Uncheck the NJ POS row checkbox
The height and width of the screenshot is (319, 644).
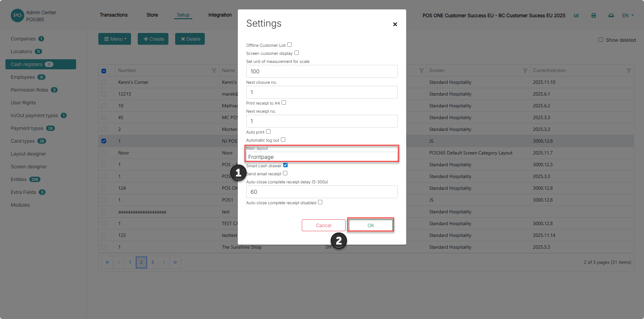(104, 141)
